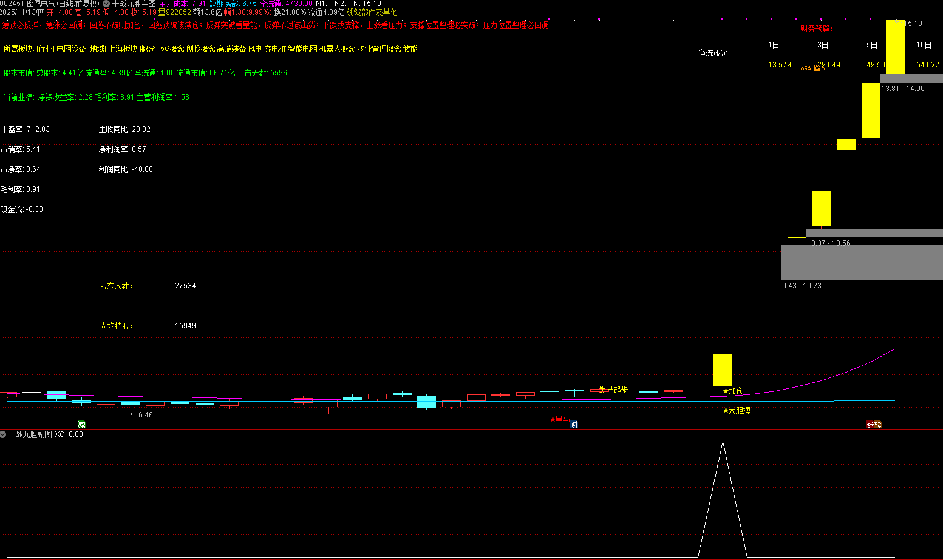Viewport: 943px width, 560px height.
Task: Click the 十战九胜主图 indicator name
Action: [134, 4]
